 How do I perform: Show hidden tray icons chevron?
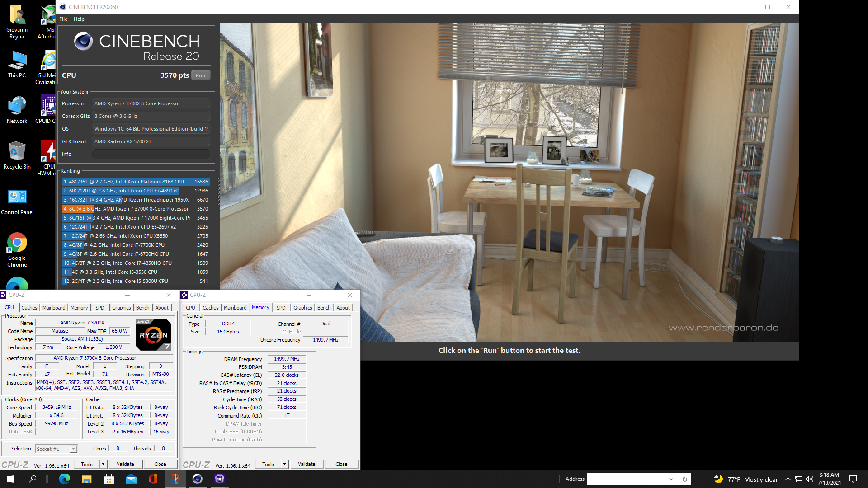788,479
